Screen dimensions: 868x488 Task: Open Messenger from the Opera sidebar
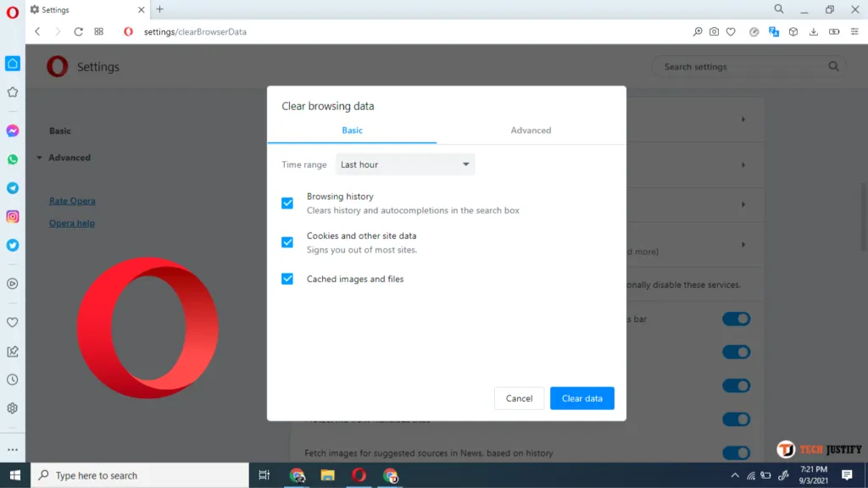point(13,131)
